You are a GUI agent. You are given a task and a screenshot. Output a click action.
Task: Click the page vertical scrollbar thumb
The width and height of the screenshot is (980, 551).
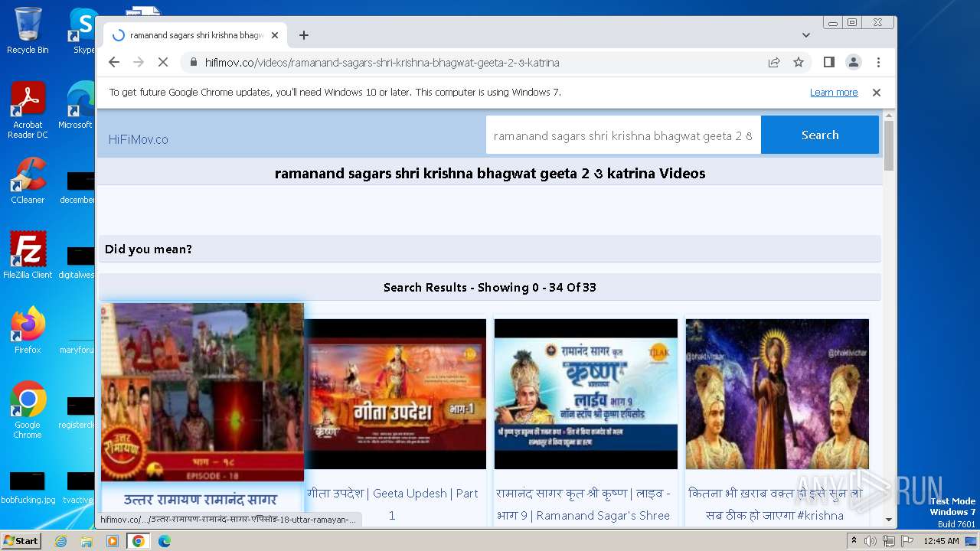pos(888,145)
